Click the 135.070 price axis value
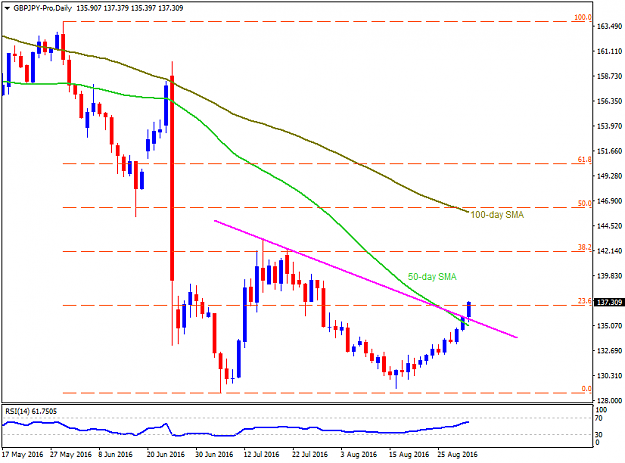The image size is (625, 463). [609, 326]
